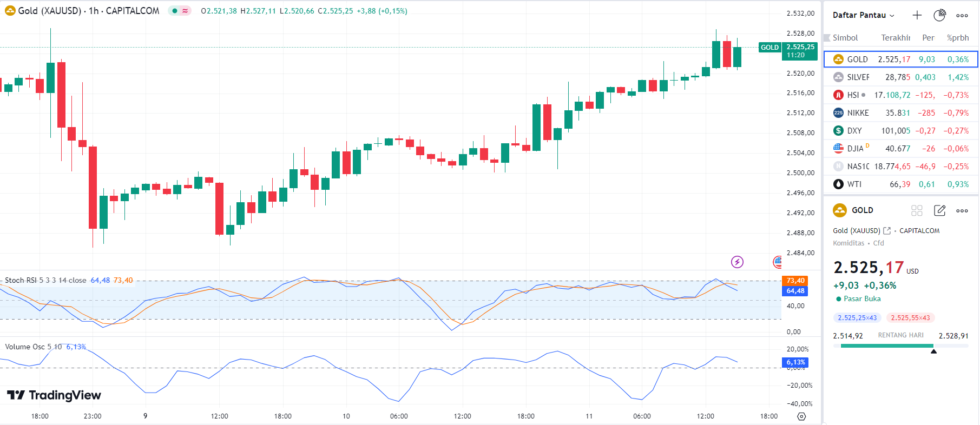Screen dimensions: 980x425
Task: Open three-dots menu in GOLD details panel
Action: 962,210
